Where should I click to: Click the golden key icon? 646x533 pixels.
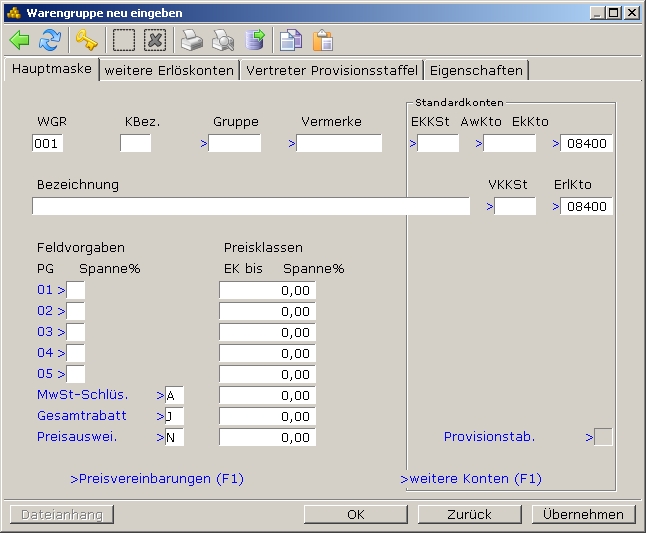87,40
